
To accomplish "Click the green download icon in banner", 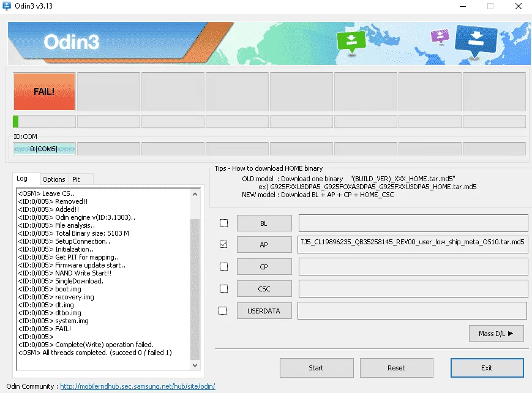I will [351, 42].
